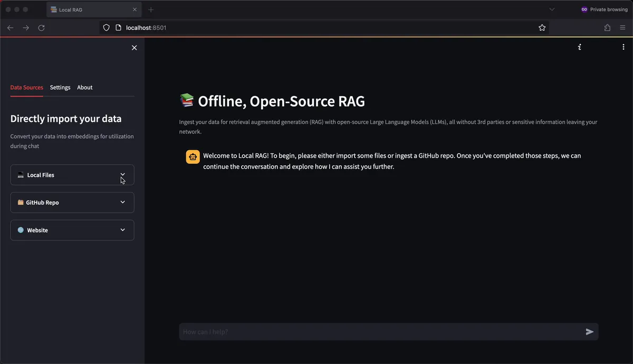
Task: Open the Settings tab
Action: pos(60,88)
